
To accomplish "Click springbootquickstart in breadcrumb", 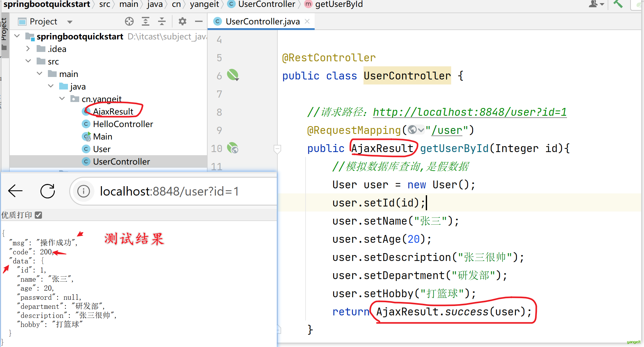I will click(47, 4).
